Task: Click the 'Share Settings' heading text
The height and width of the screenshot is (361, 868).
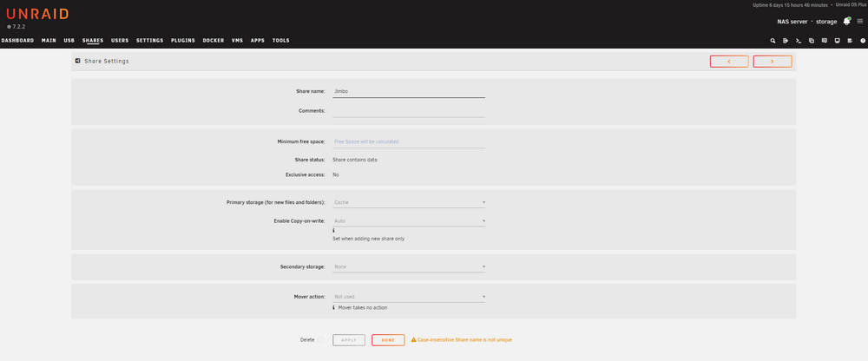Action: click(x=106, y=61)
